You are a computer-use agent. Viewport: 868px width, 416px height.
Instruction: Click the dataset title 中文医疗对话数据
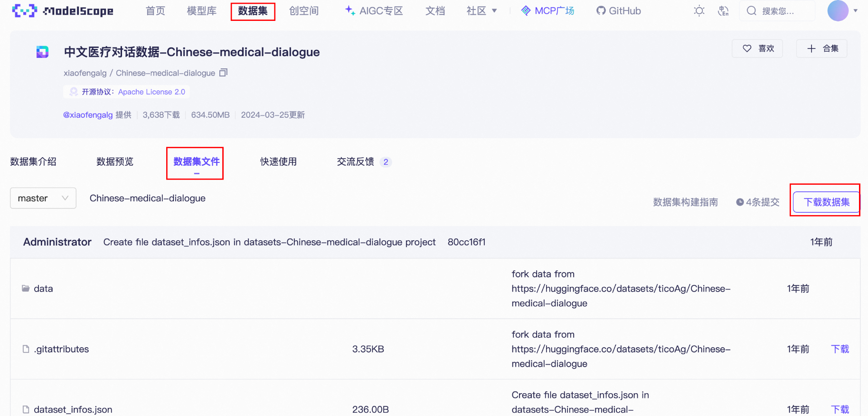tap(192, 52)
